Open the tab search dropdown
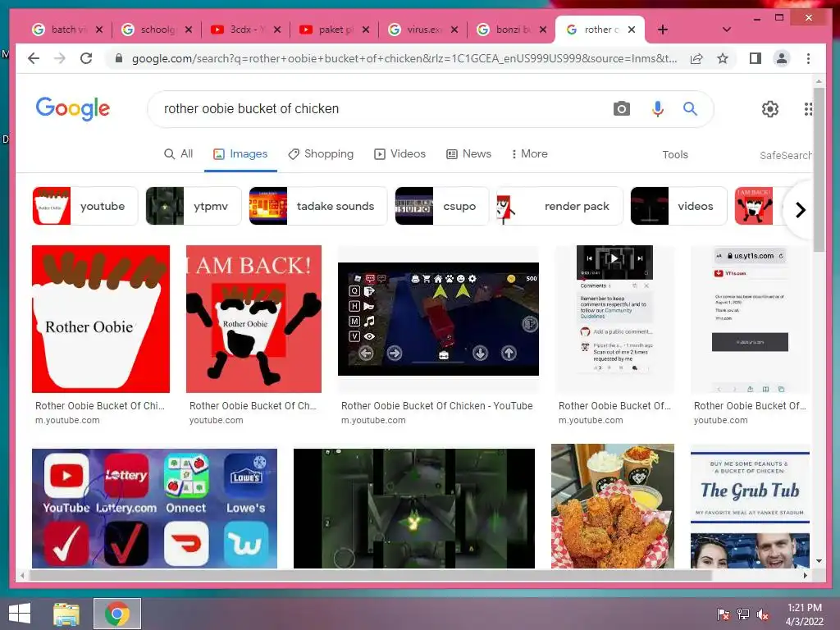The image size is (840, 630). (x=727, y=30)
